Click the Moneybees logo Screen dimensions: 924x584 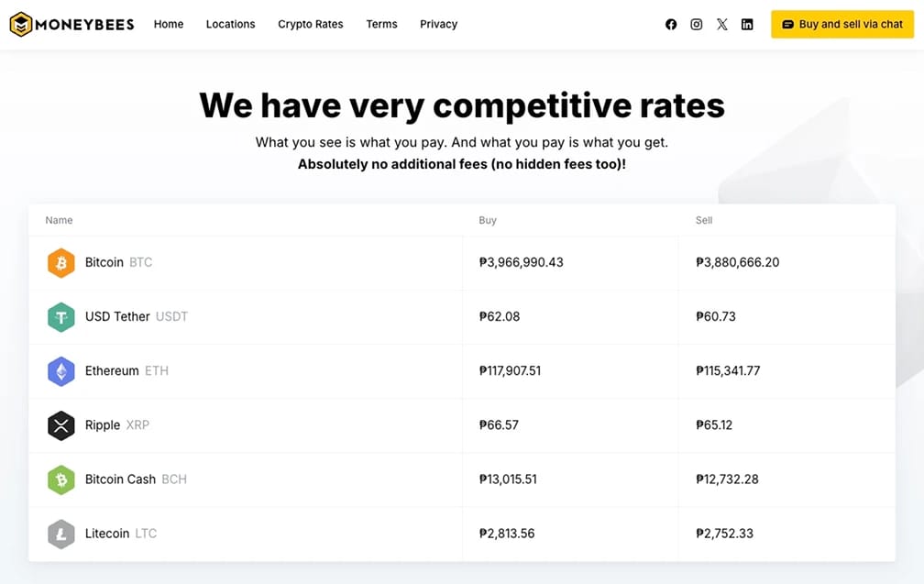point(71,24)
